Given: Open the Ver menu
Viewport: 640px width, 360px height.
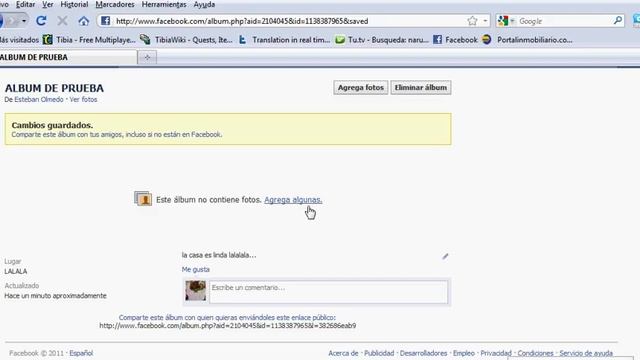Looking at the screenshot, I should pos(48,4).
